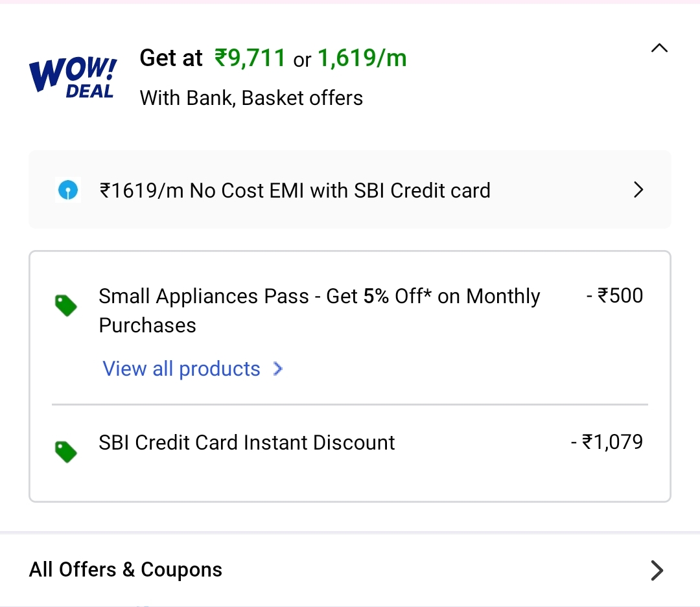
Task: Click the - ₹1,079 discount amount
Action: [x=607, y=442]
